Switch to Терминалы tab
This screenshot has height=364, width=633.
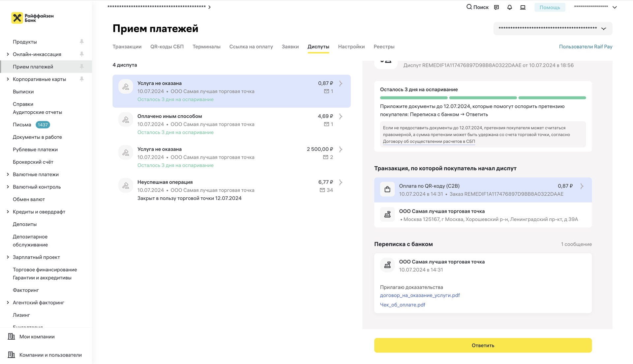(206, 46)
